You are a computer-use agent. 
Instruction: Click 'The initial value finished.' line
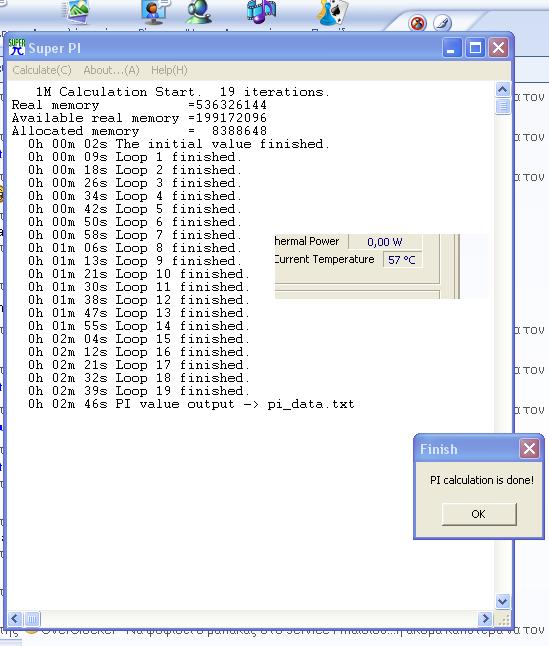(x=179, y=144)
